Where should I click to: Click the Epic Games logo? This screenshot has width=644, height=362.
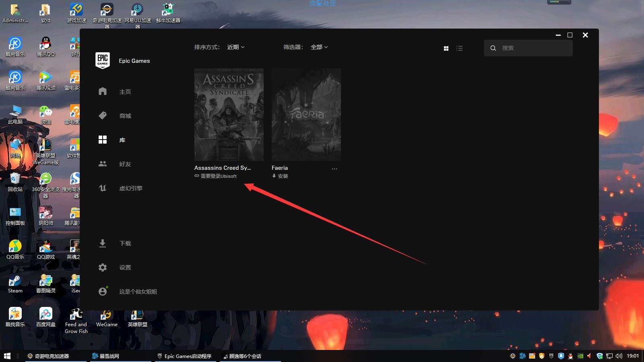point(103,60)
